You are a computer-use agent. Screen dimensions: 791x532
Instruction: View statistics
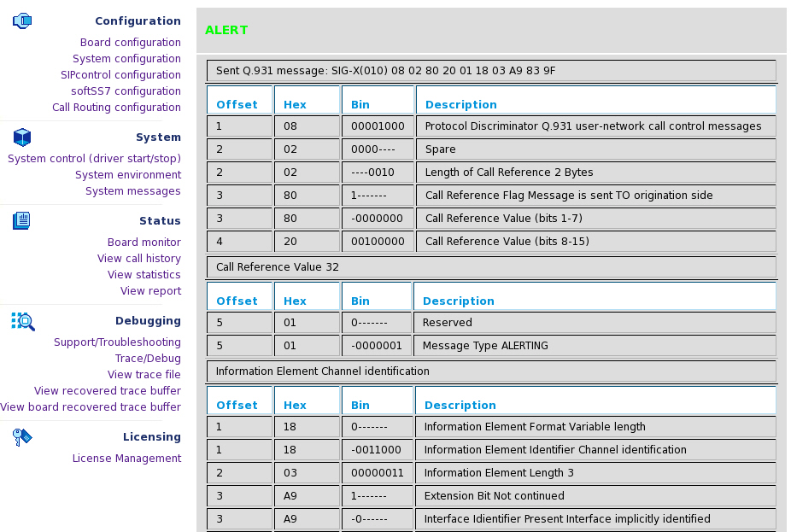[144, 274]
